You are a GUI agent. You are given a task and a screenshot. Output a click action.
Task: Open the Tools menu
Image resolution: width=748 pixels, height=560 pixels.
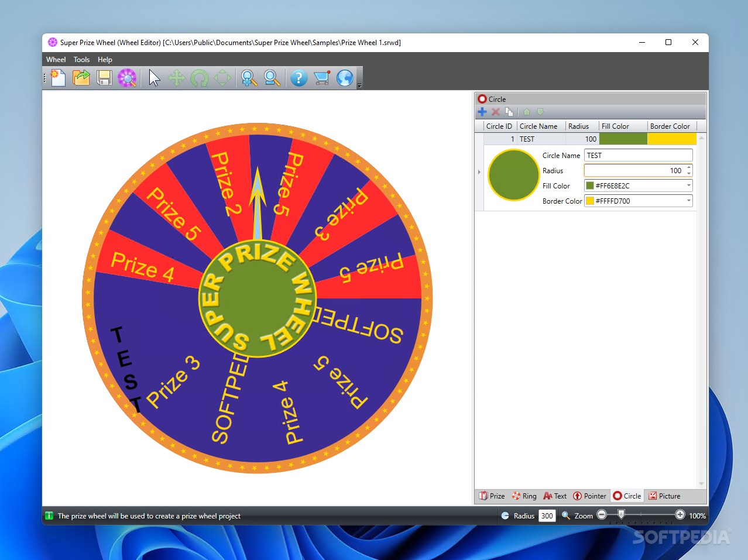pyautogui.click(x=81, y=60)
